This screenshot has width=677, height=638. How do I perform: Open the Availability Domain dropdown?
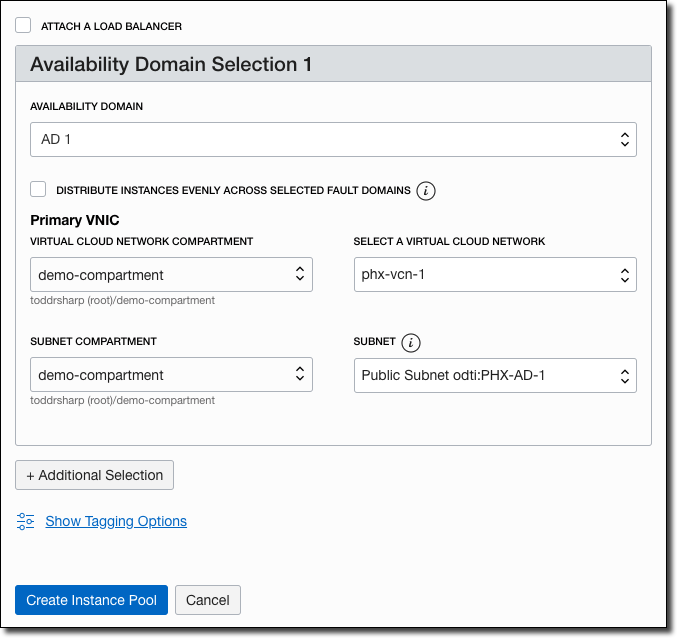333,139
